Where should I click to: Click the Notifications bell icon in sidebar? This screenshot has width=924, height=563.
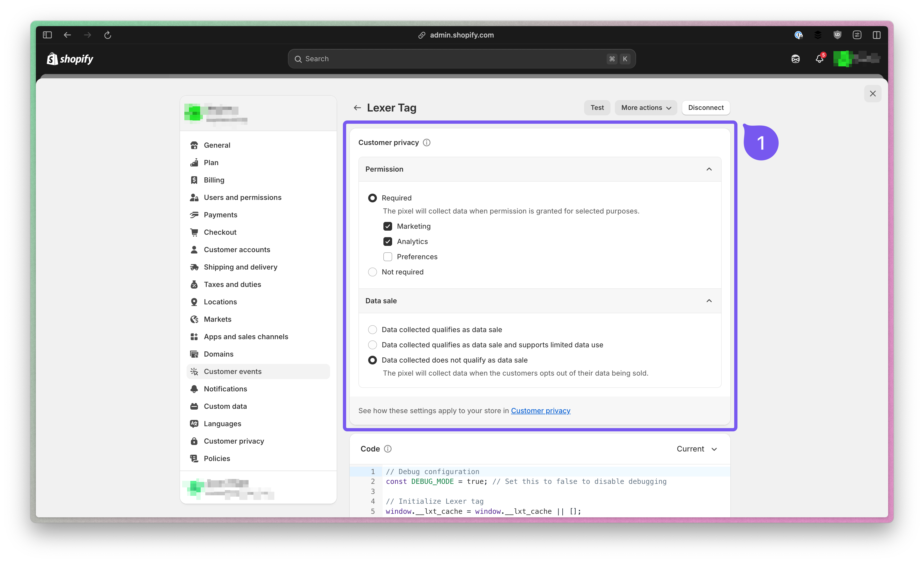[x=194, y=389]
